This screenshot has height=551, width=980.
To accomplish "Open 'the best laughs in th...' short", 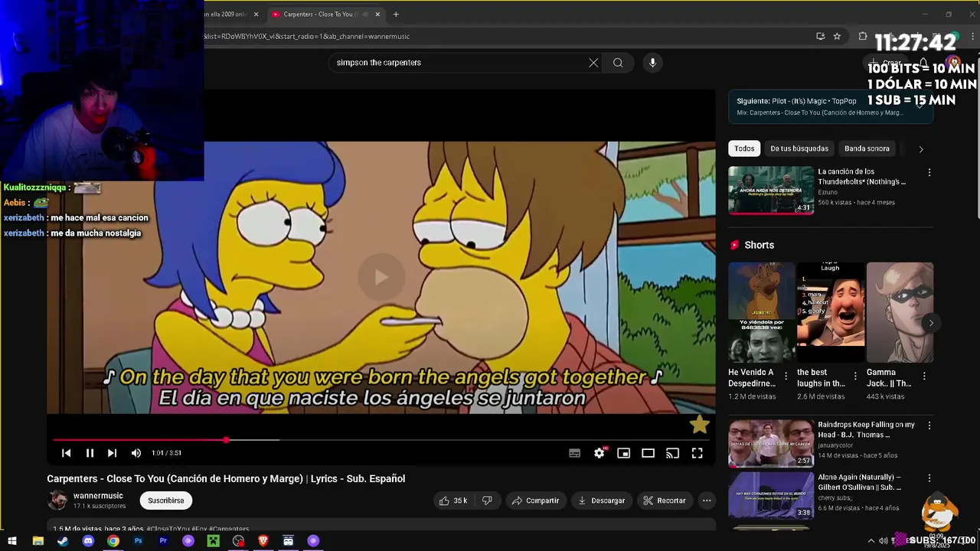I will (x=831, y=312).
